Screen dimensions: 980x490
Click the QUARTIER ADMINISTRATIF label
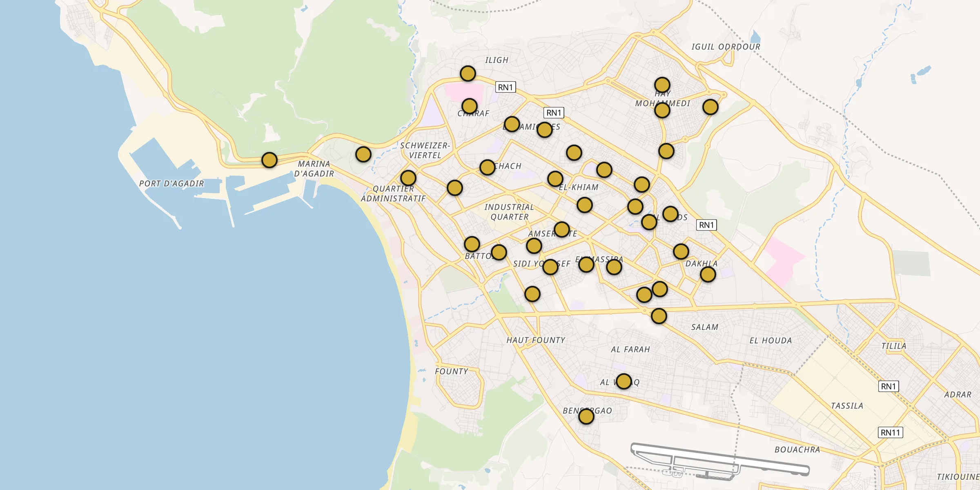(x=393, y=194)
